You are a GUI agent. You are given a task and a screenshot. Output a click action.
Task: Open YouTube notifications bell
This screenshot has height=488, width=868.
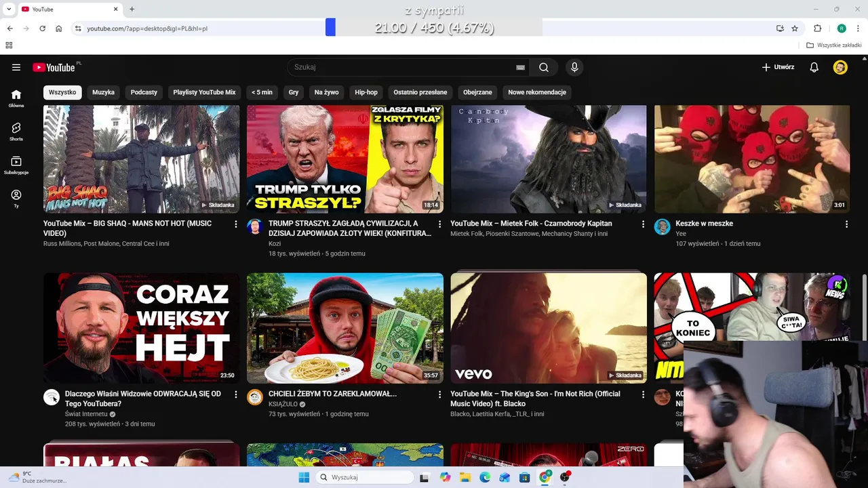814,67
